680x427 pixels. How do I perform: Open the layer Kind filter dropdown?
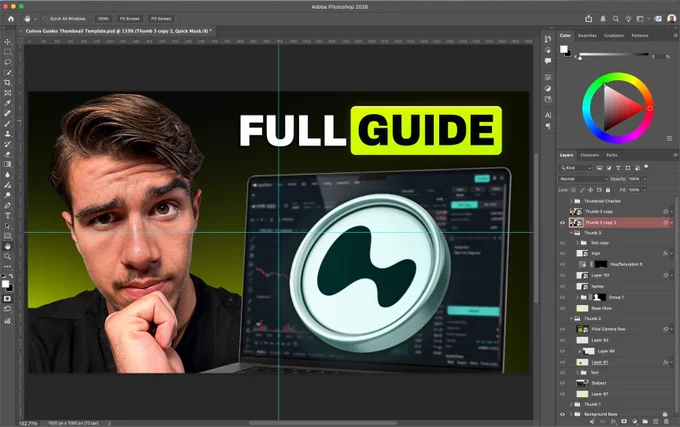point(575,168)
